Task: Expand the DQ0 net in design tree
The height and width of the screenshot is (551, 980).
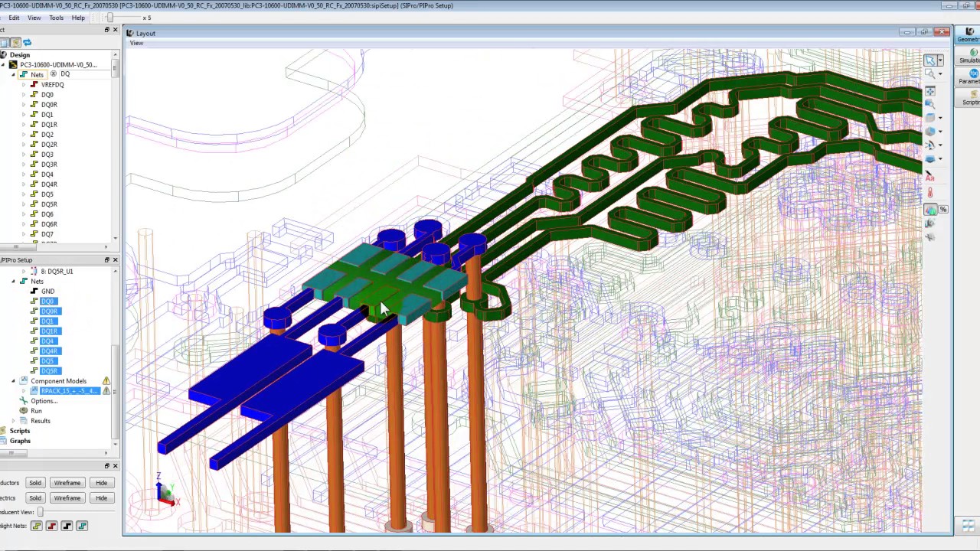Action: (x=24, y=95)
